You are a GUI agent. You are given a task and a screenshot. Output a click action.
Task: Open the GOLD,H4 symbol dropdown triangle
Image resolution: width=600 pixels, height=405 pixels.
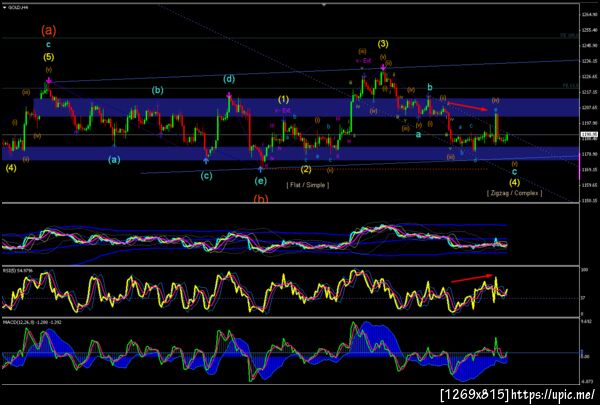(x=4, y=7)
